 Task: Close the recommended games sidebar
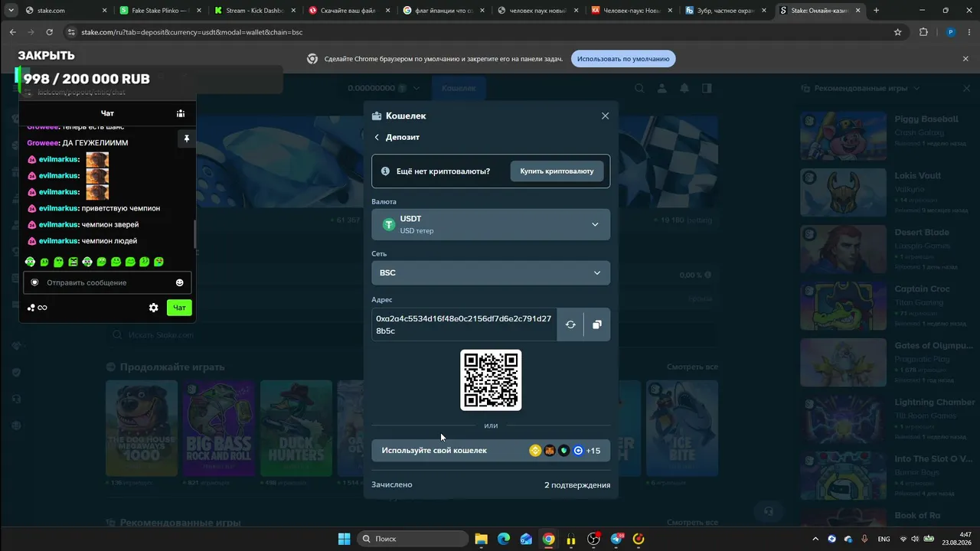point(966,88)
